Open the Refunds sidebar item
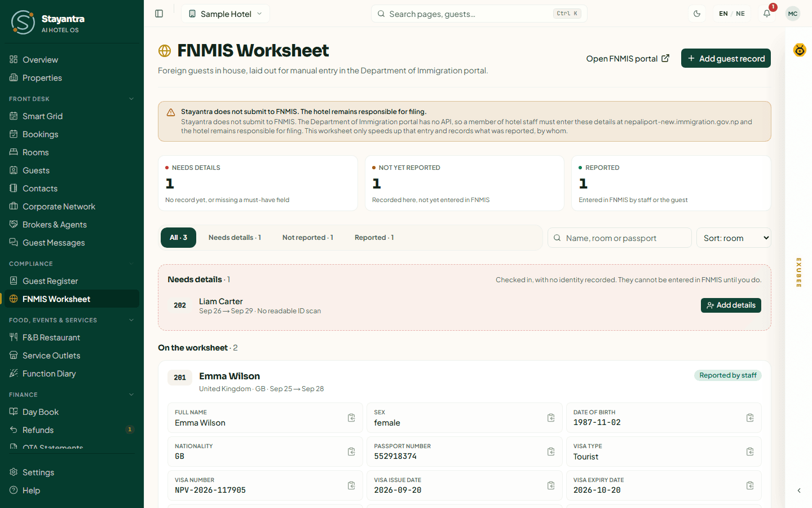This screenshot has width=812, height=508. point(72,430)
